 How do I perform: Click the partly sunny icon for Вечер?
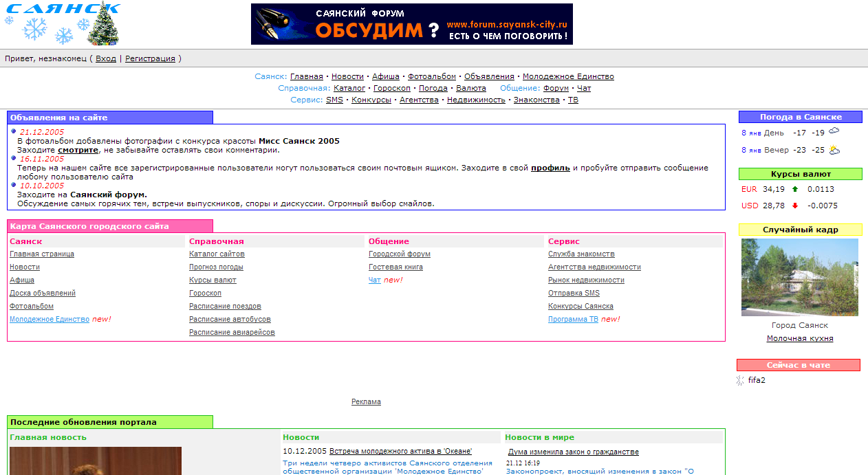(x=834, y=149)
